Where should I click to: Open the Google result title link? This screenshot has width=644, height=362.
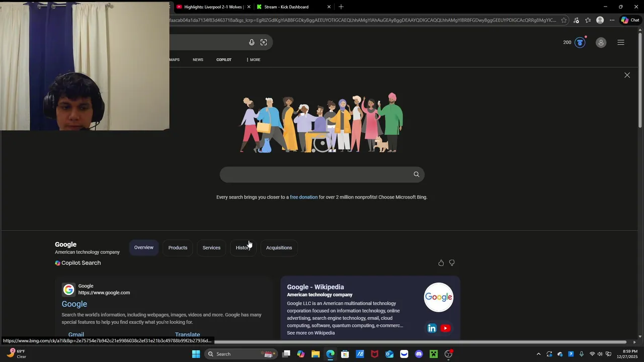click(x=74, y=304)
